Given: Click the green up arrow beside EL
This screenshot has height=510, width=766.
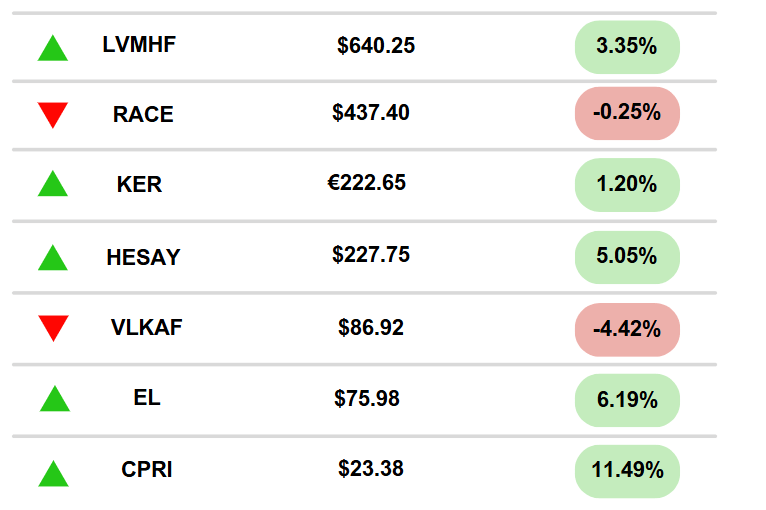Looking at the screenshot, I should [x=55, y=399].
